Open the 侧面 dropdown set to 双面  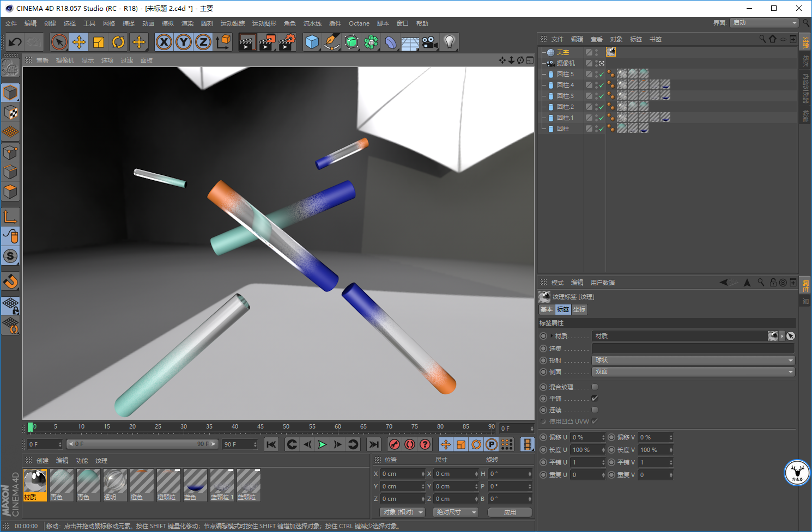click(x=693, y=372)
